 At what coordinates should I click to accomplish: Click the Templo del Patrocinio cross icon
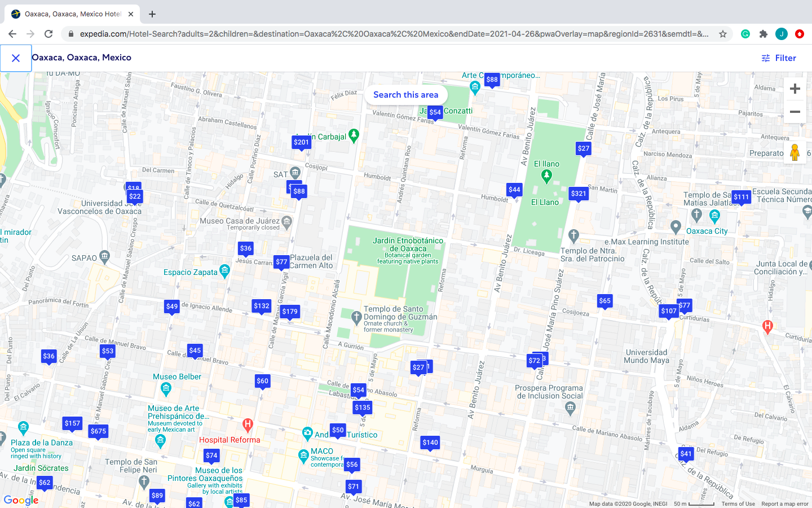(573, 235)
